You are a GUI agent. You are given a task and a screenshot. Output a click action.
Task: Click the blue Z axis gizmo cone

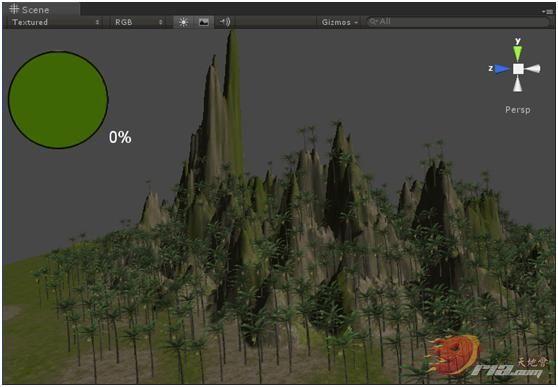coord(502,69)
